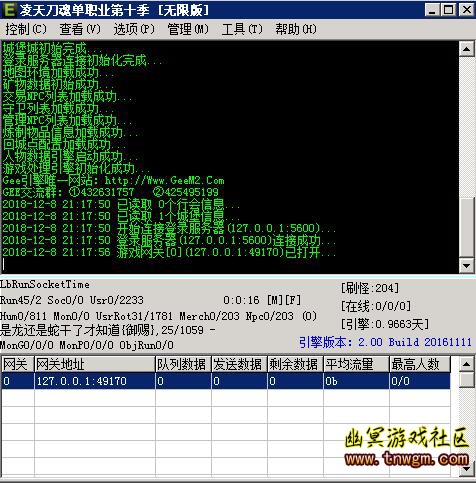Click the 0:0:16 [M][F] runtime text
The image size is (476, 483).
[x=262, y=300]
